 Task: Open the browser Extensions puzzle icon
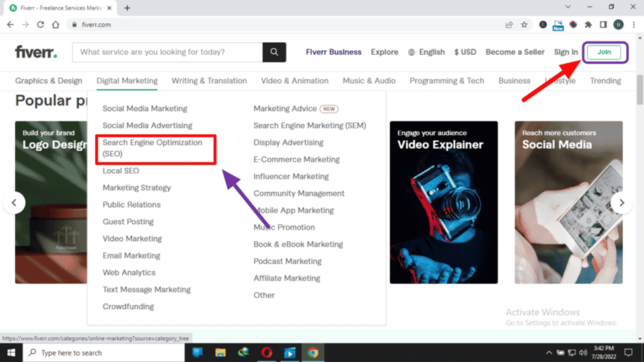click(x=588, y=24)
